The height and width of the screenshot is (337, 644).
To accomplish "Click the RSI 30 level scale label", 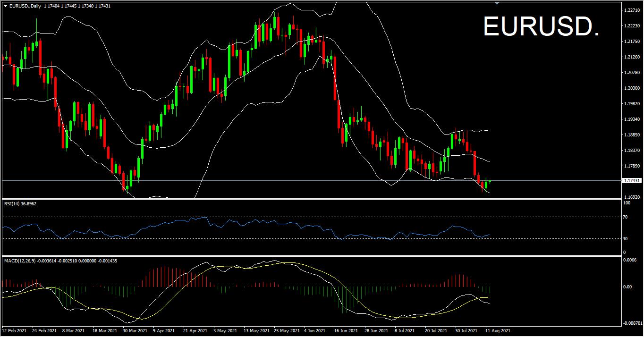I will [626, 239].
